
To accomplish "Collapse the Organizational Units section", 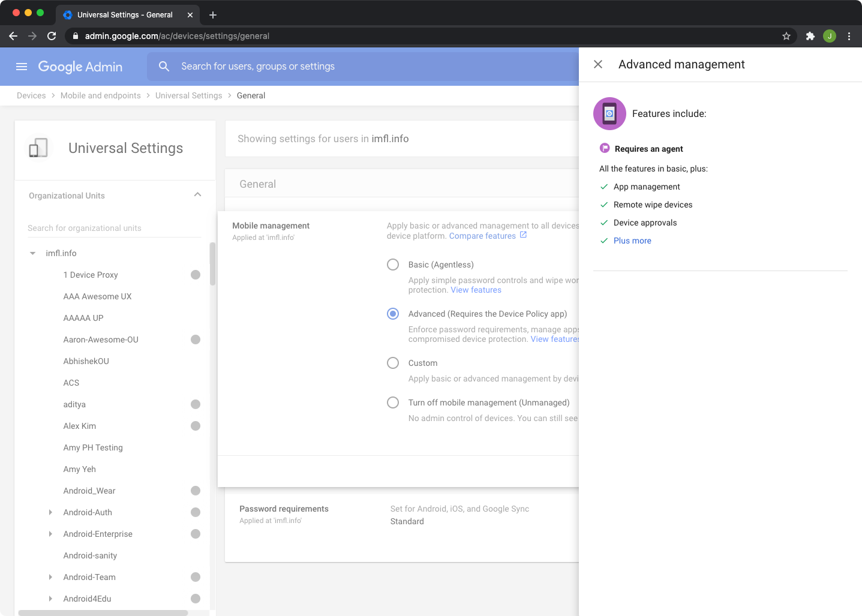I will point(198,195).
